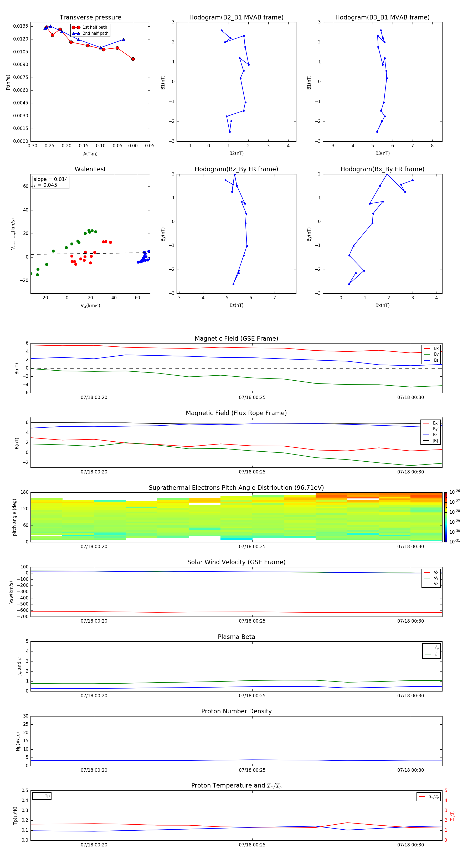
Task: Click the "B3(nT)" x-axis label
Action: coord(382,153)
